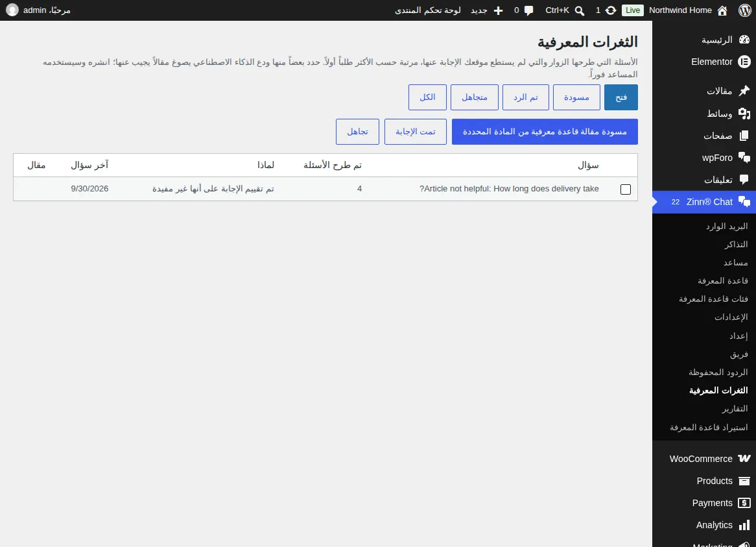Click the admin avatar icon
This screenshot has height=547, width=756.
[12, 10]
